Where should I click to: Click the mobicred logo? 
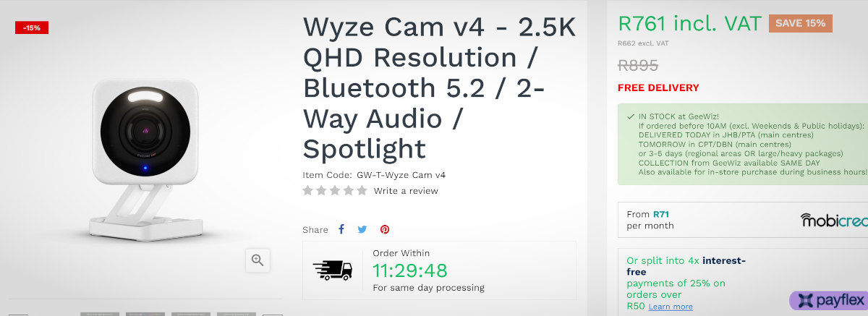[834, 220]
